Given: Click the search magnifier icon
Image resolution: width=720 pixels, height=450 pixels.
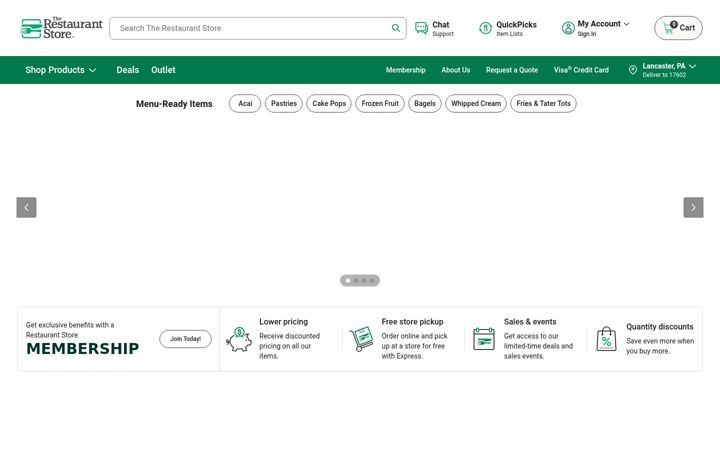Looking at the screenshot, I should [395, 28].
